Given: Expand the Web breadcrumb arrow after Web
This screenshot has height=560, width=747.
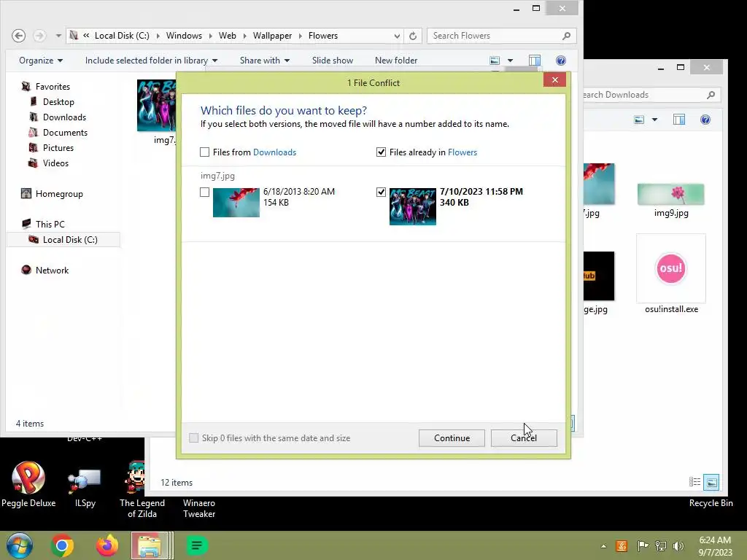Looking at the screenshot, I should 244,36.
